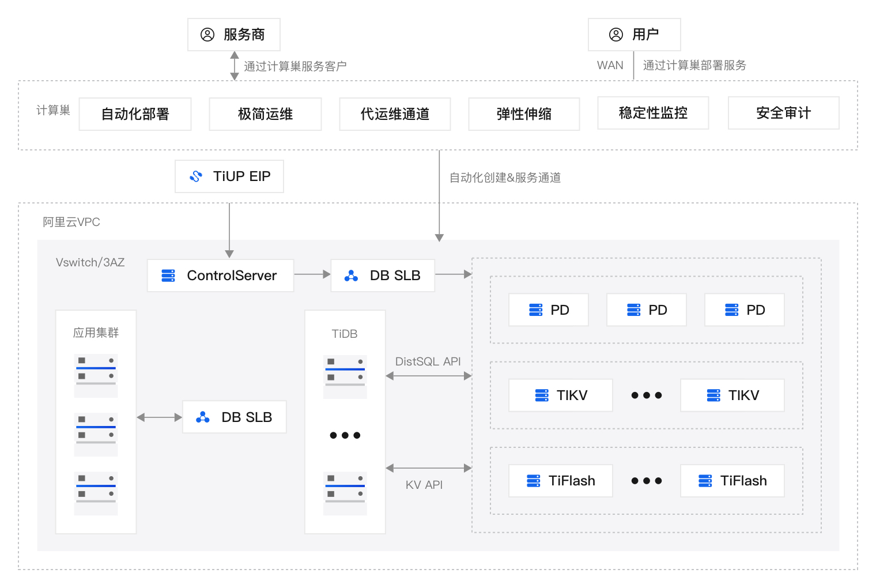
Task: Click the bottom server in 应用集群
Action: 96,493
